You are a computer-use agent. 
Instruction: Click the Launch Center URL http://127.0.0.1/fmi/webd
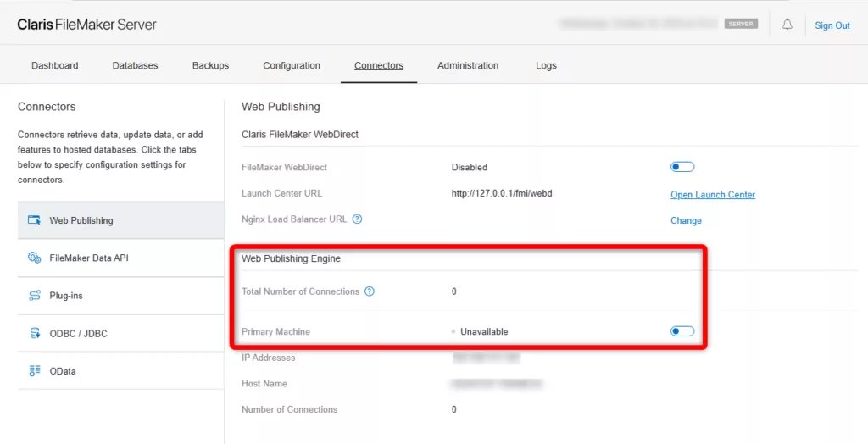503,193
